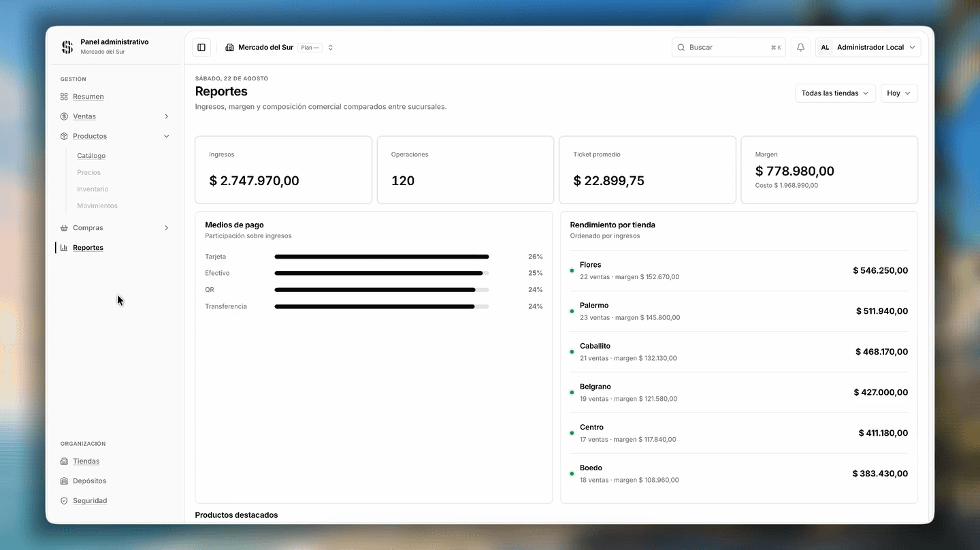Toggle the sidebar panel icon

[201, 48]
